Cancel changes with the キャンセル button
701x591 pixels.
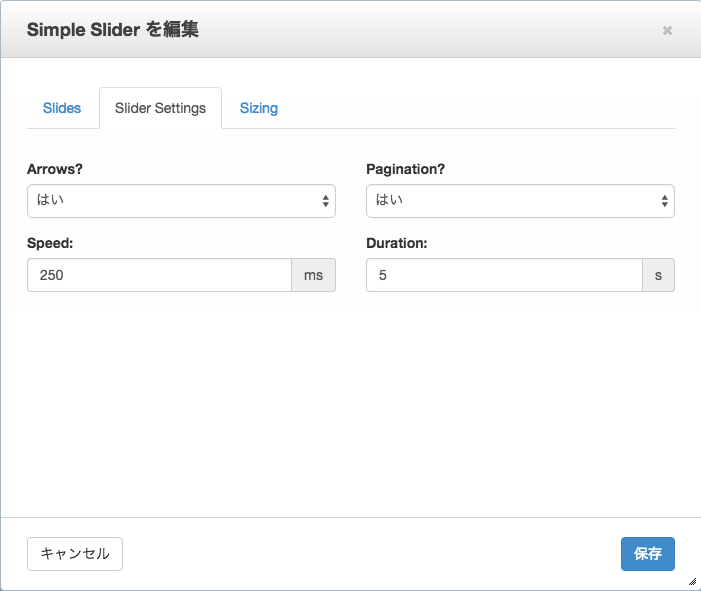pos(75,553)
